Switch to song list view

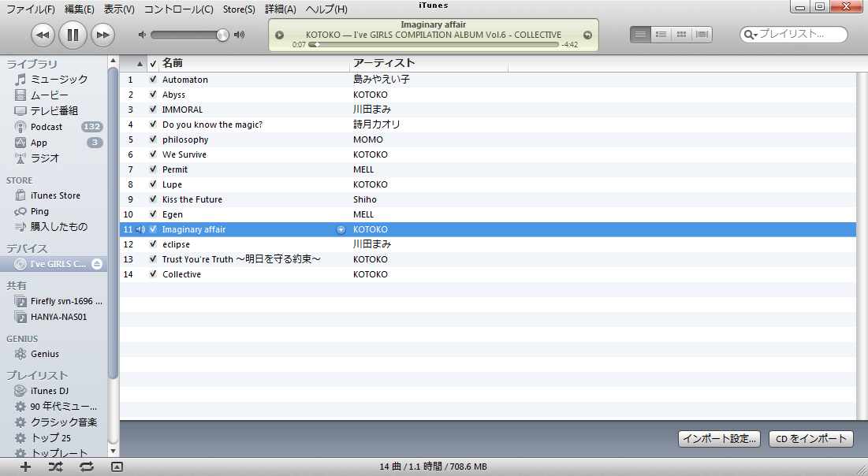[640, 35]
